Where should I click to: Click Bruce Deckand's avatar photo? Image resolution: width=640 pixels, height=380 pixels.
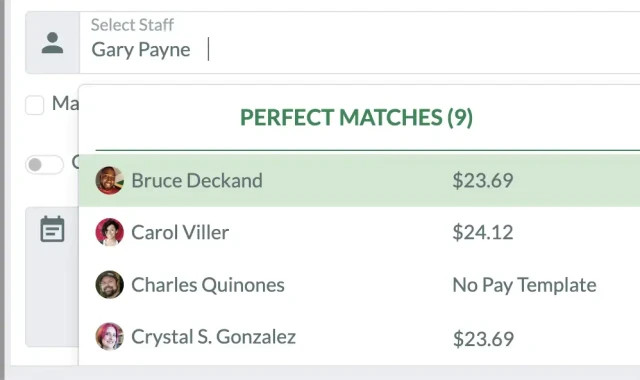(109, 180)
